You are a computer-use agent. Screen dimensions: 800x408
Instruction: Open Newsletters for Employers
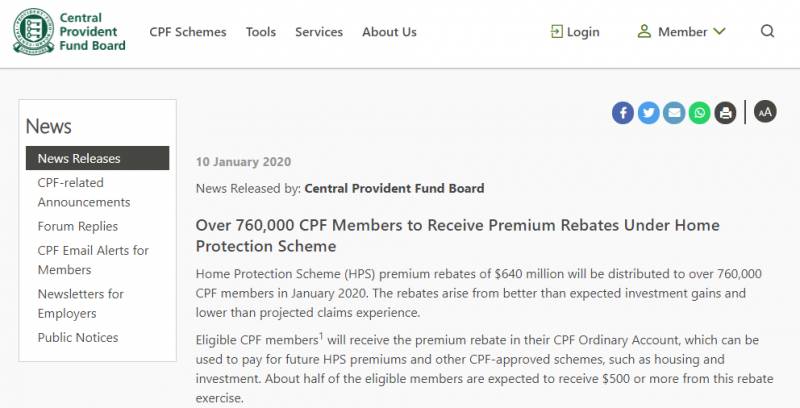click(x=80, y=304)
